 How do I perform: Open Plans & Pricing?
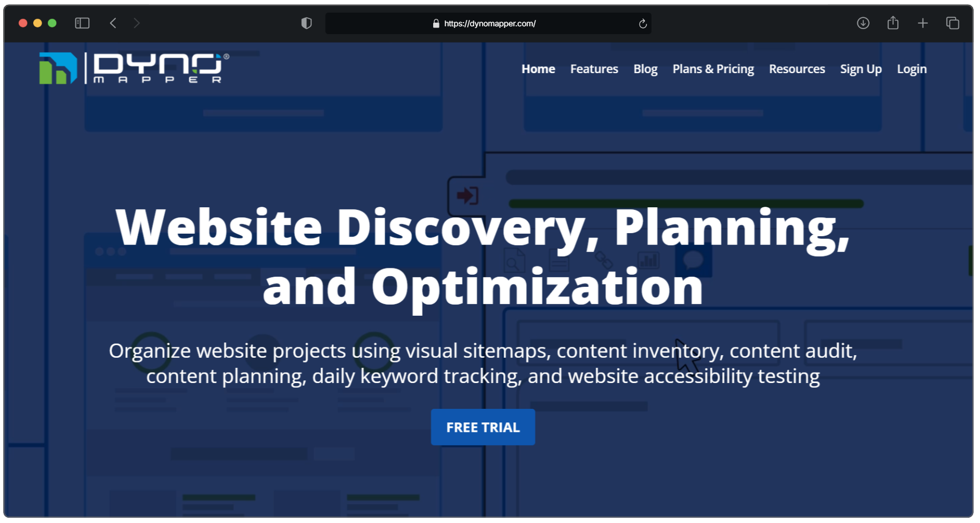pos(713,69)
